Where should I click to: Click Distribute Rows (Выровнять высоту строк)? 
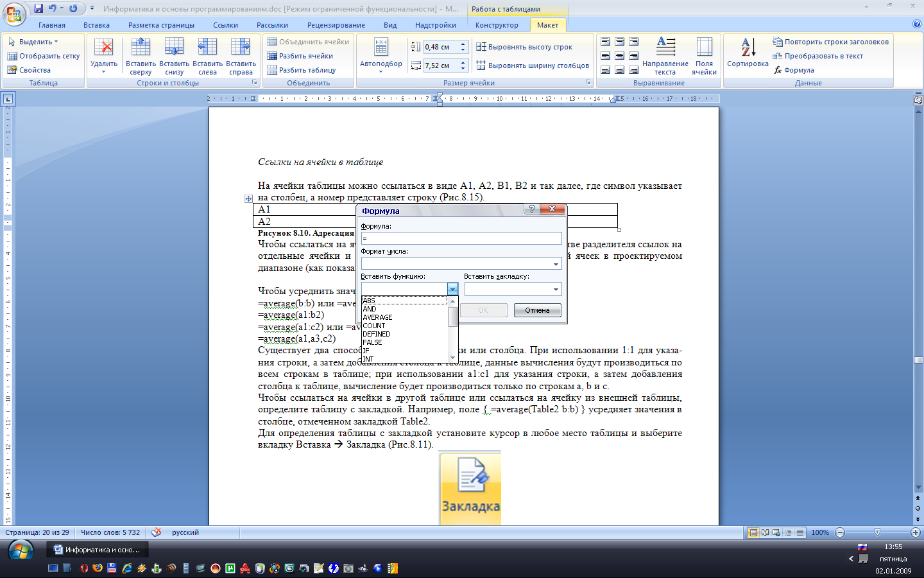click(524, 47)
